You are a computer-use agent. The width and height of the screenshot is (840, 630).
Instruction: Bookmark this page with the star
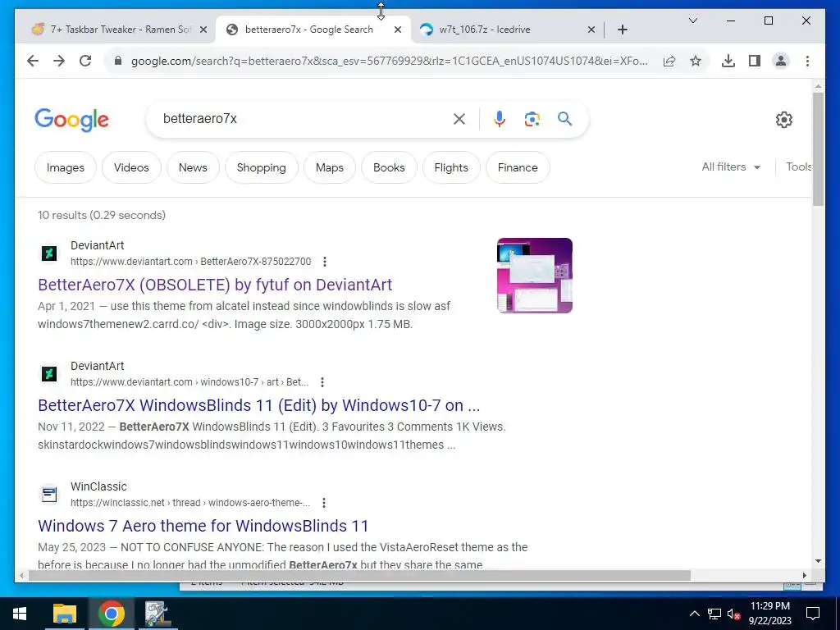[x=696, y=61]
